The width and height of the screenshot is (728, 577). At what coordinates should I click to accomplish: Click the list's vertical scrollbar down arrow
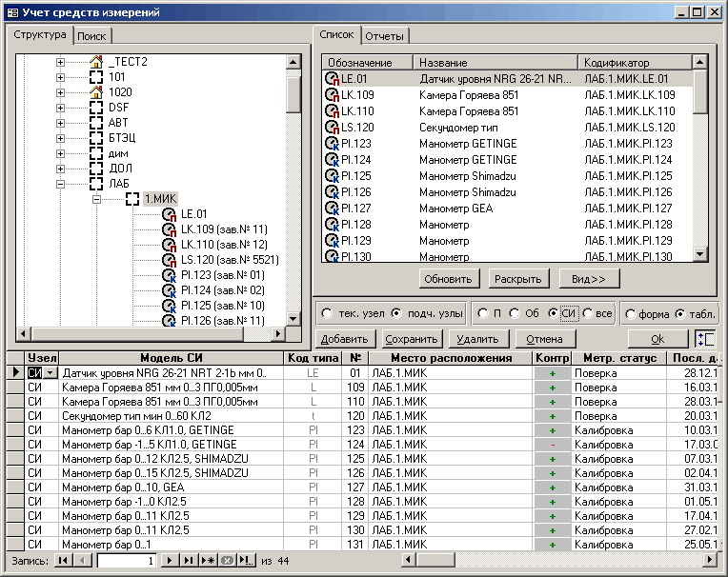coord(700,254)
